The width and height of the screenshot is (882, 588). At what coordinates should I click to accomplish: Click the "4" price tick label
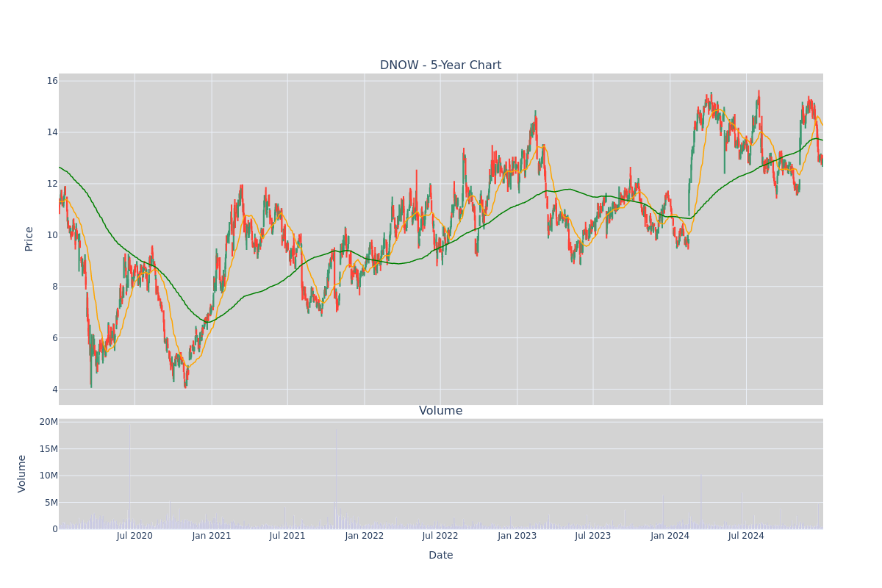pyautogui.click(x=54, y=390)
